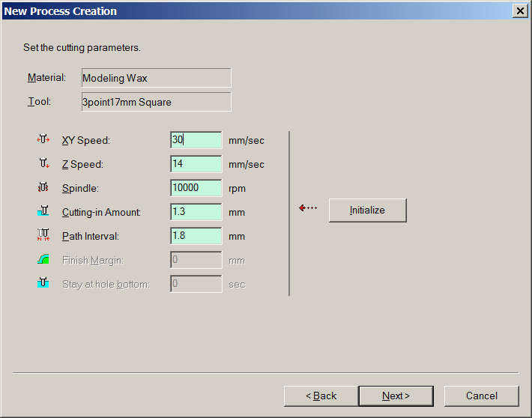The height and width of the screenshot is (418, 532).
Task: Proceed with the Next button
Action: [x=396, y=396]
